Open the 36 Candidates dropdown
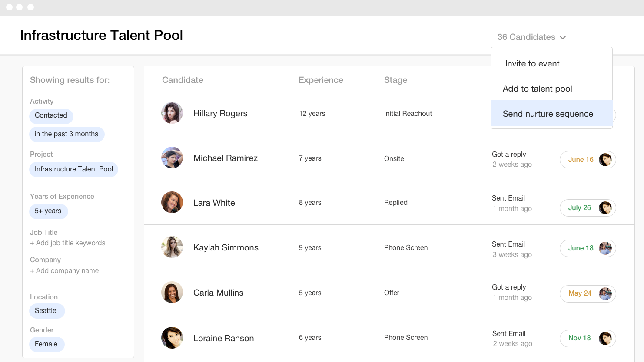Screen dimensions: 644x362 pos(531,37)
